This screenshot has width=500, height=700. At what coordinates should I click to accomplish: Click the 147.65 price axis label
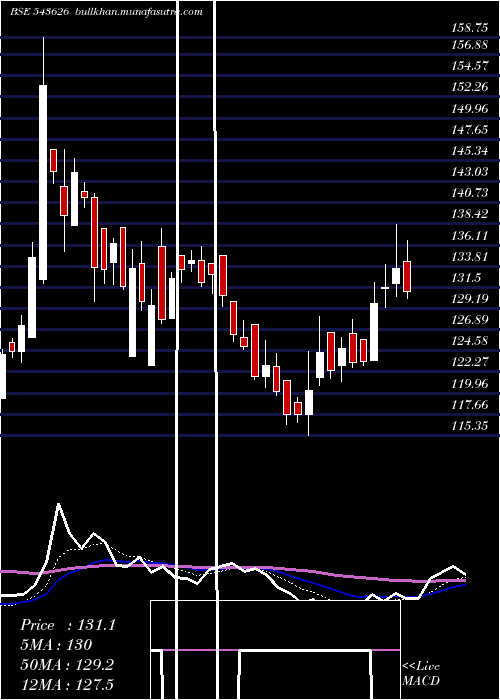(x=469, y=130)
